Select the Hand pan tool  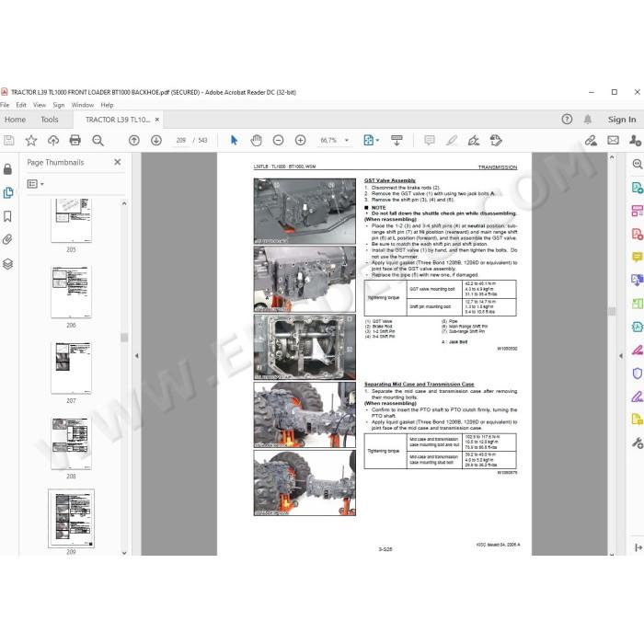tap(257, 141)
